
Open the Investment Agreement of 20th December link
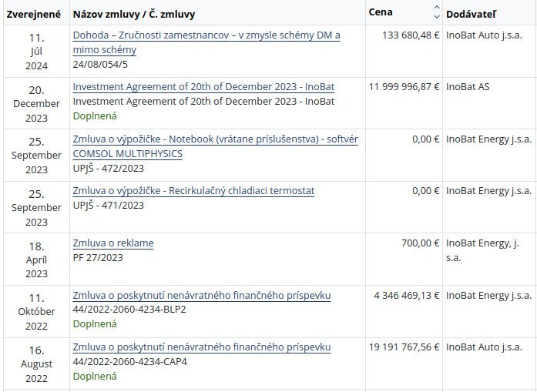click(203, 87)
